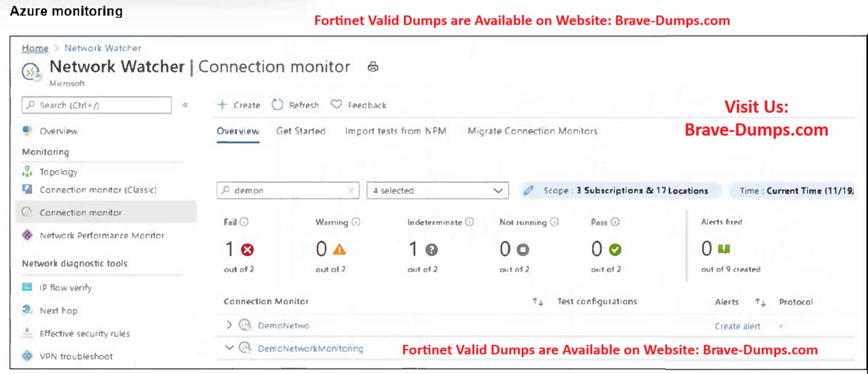Open the '4 selected' dropdown
The width and height of the screenshot is (868, 374).
(437, 191)
